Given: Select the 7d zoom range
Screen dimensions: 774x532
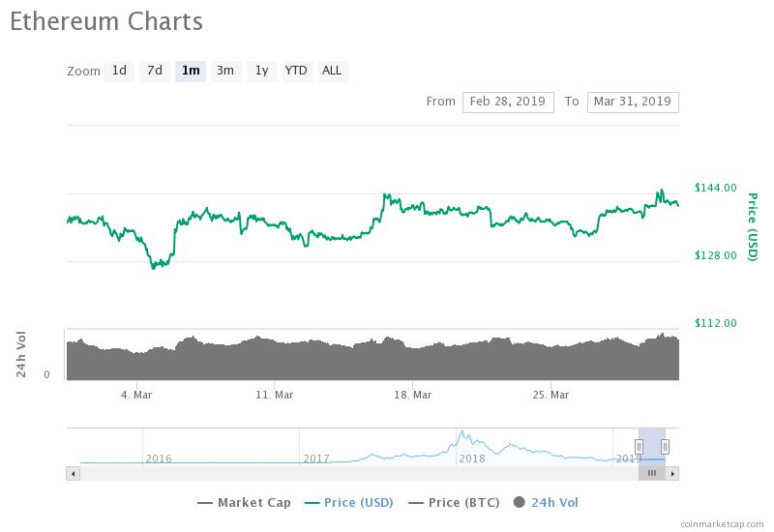Looking at the screenshot, I should click(154, 71).
